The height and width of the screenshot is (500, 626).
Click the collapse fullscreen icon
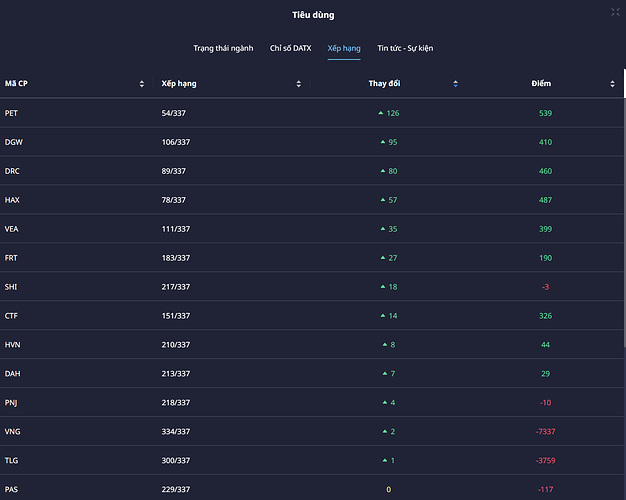click(614, 12)
